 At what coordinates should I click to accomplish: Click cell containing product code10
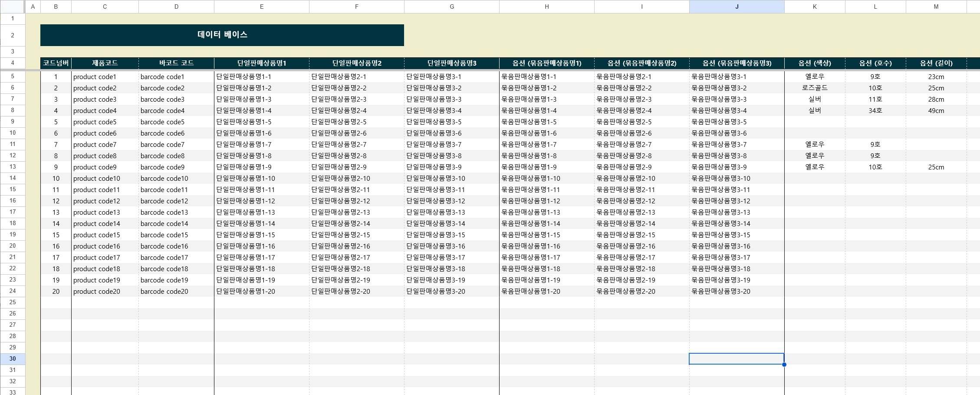tap(97, 179)
